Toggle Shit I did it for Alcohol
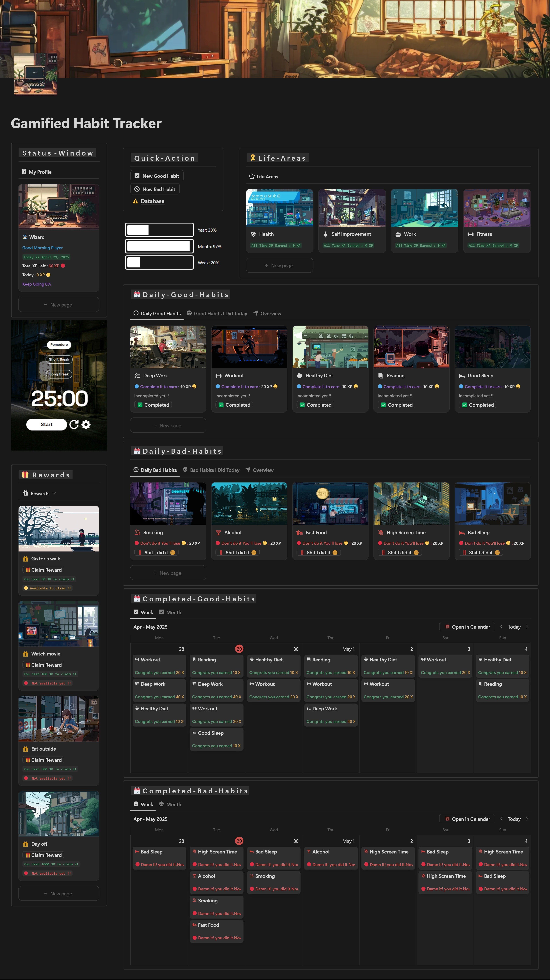This screenshot has height=980, width=550. point(238,552)
